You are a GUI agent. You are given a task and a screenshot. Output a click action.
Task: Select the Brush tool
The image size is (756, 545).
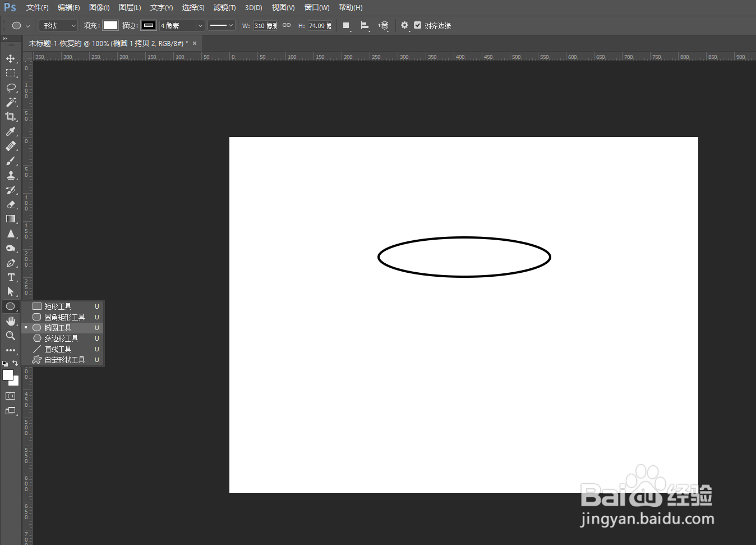[x=11, y=161]
